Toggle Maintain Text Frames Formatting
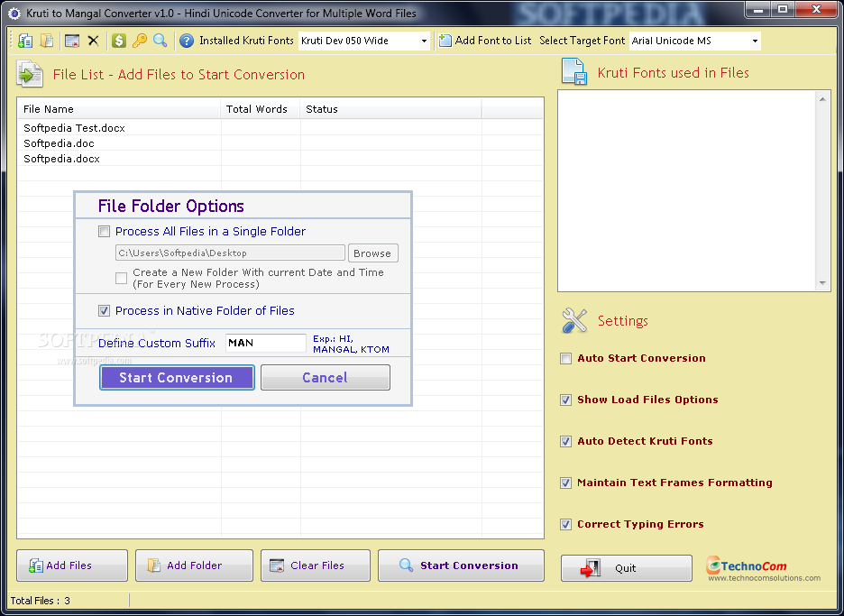 tap(565, 483)
